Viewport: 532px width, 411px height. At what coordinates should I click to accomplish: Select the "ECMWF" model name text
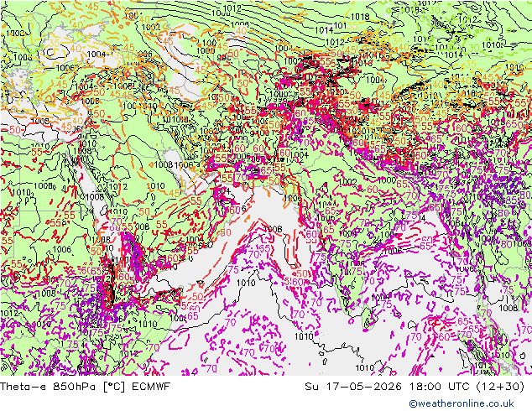(151, 386)
